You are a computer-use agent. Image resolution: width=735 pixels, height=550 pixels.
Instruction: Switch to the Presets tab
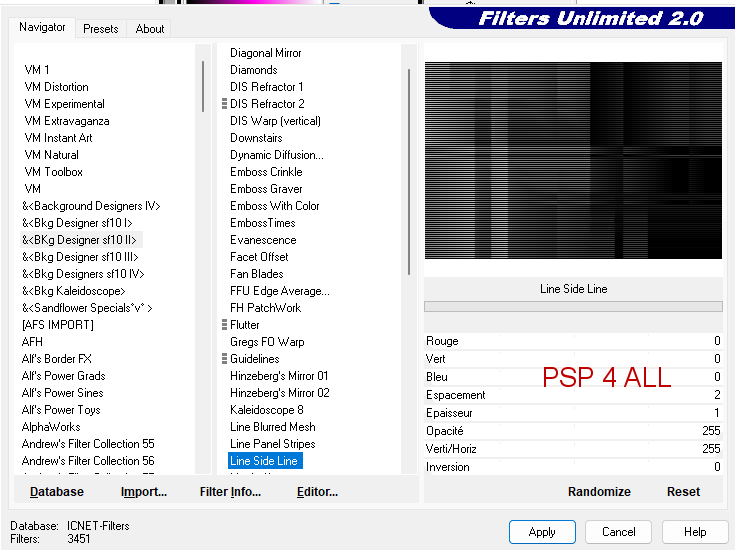[100, 29]
